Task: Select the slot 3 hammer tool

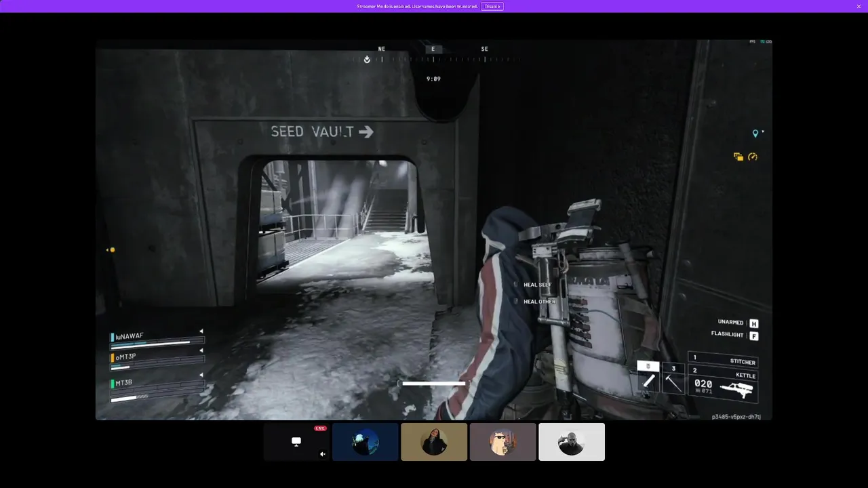Action: (673, 378)
